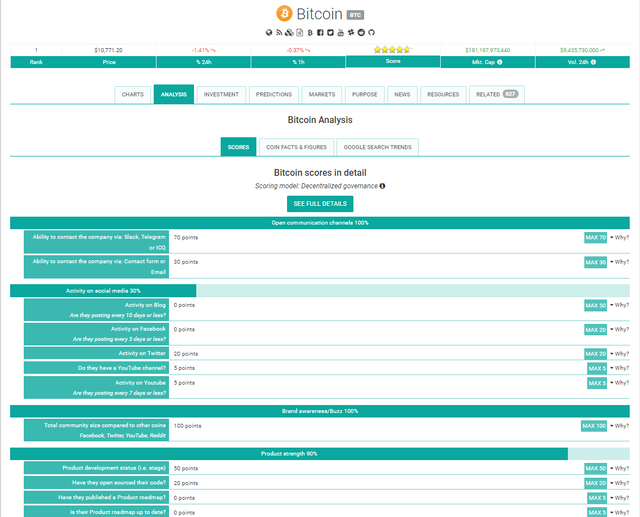The width and height of the screenshot is (640, 517).
Task: Expand Why? for Activity on Blog
Action: tap(620, 305)
